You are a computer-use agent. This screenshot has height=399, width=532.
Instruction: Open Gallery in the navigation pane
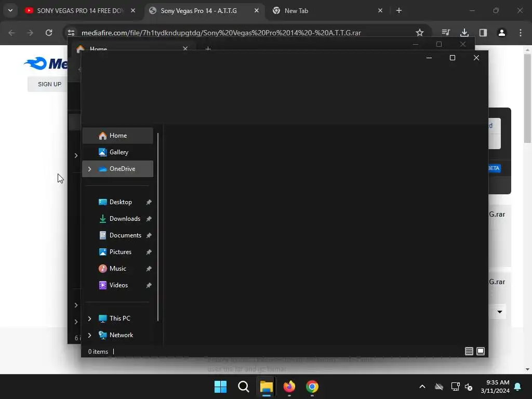pos(118,152)
